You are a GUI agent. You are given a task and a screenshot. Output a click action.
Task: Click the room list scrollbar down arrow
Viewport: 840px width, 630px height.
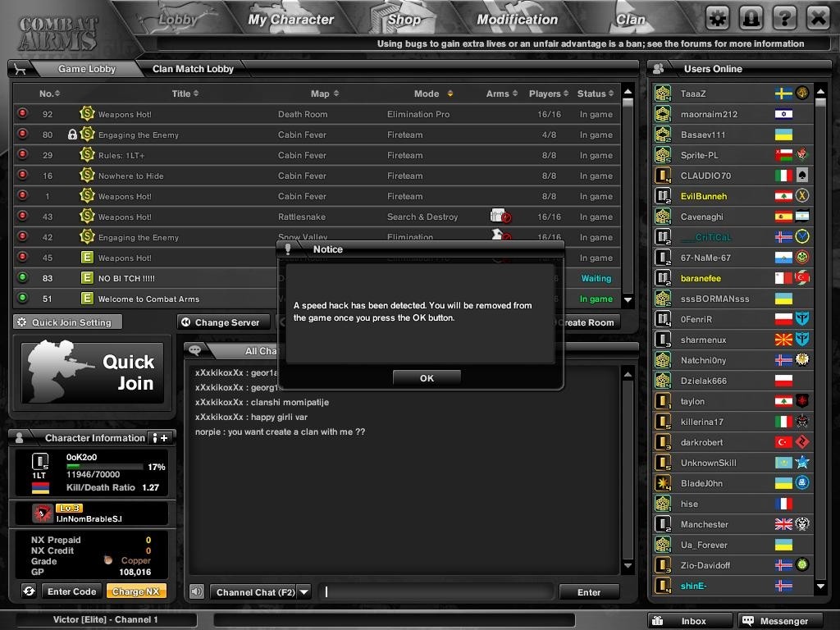(628, 300)
